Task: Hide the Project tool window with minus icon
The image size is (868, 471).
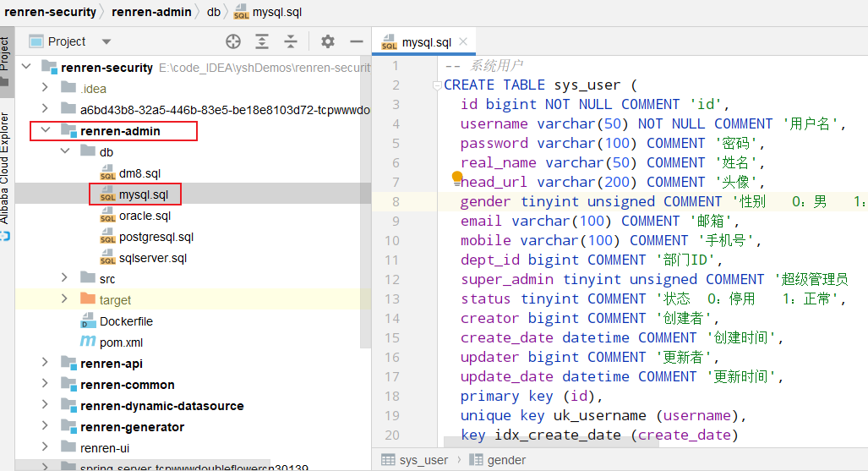Action: pyautogui.click(x=357, y=41)
